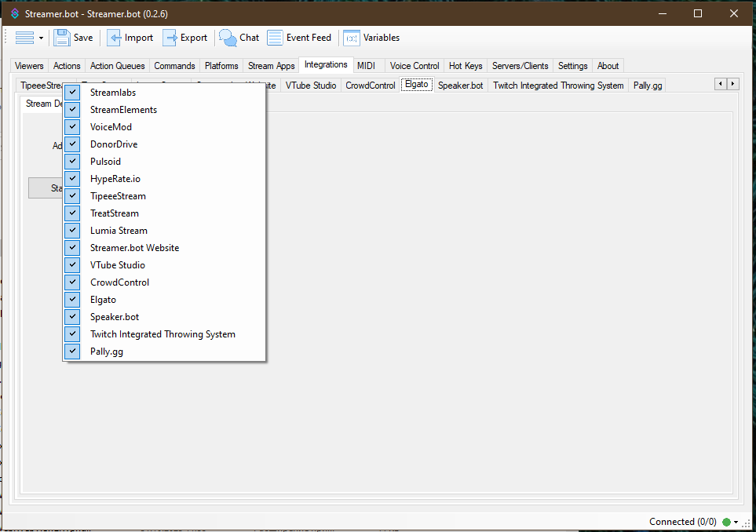Toggle the Elgato checkbox in list
756x532 pixels.
(72, 300)
